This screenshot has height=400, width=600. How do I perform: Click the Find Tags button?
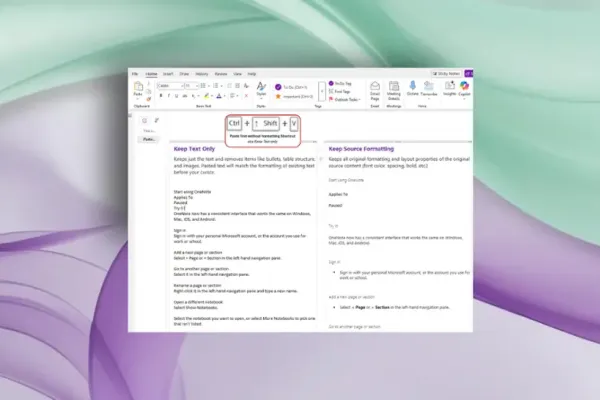click(340, 91)
